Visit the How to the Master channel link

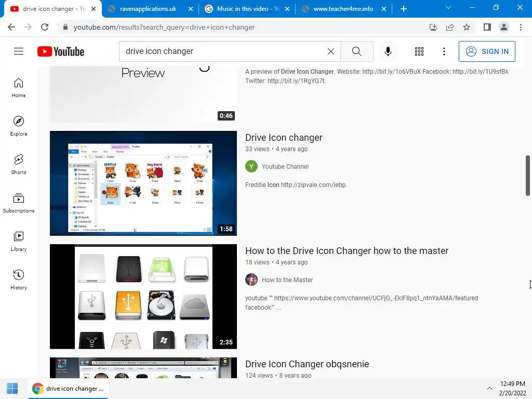287,280
